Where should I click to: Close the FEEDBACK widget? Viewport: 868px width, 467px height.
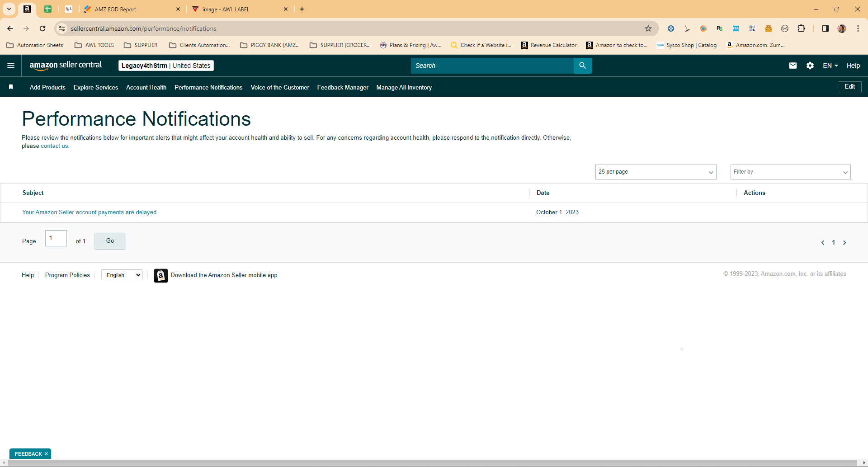point(47,454)
